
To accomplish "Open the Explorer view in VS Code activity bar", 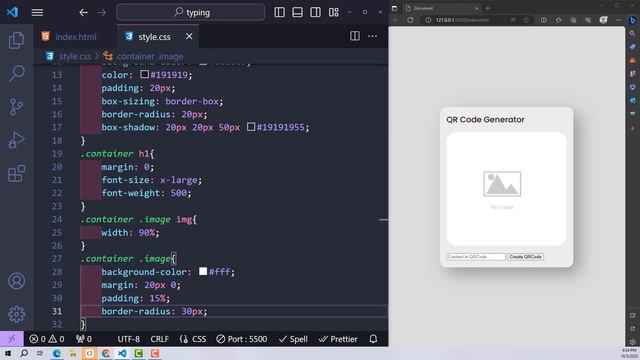I will [x=16, y=40].
